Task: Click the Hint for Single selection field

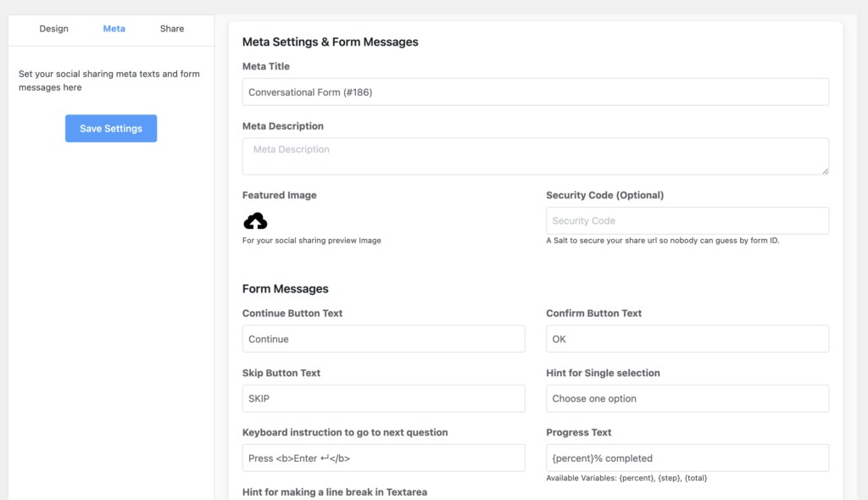Action: pos(685,398)
